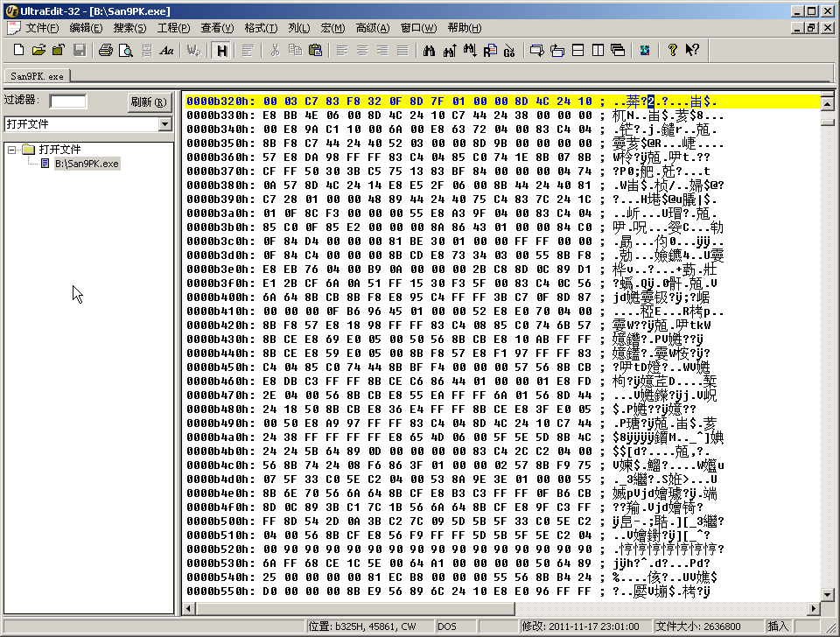Collapse the 打开文件 tree folder
Image resolution: width=840 pixels, height=637 pixels.
click(12, 150)
